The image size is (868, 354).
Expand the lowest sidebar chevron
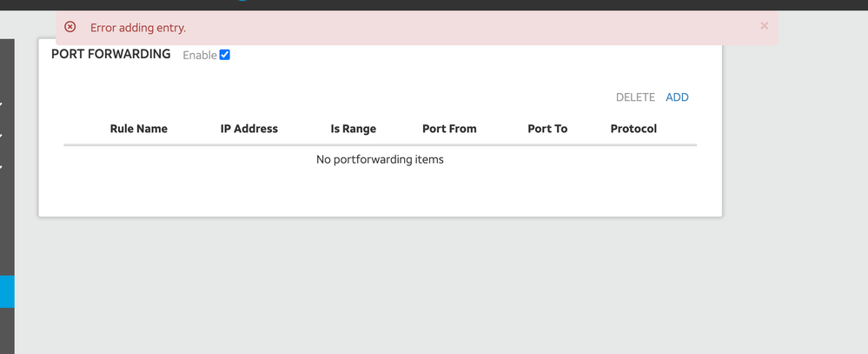click(2, 167)
